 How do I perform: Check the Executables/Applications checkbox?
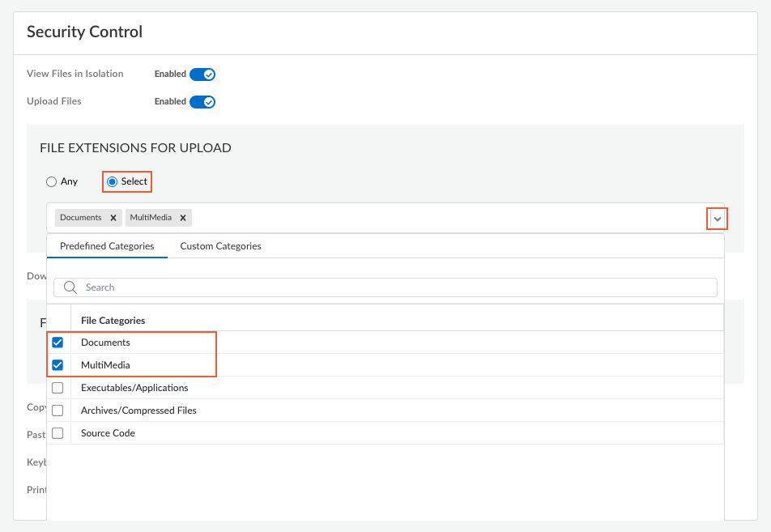tap(58, 388)
